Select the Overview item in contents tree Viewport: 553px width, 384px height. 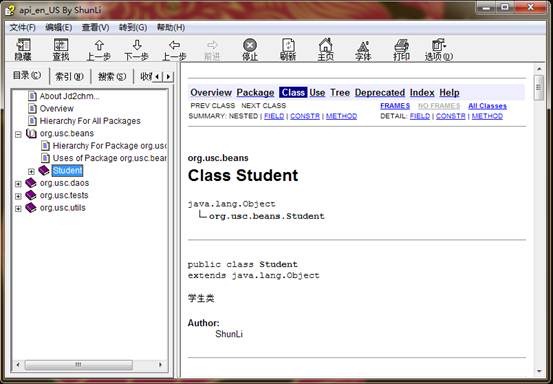click(x=56, y=109)
